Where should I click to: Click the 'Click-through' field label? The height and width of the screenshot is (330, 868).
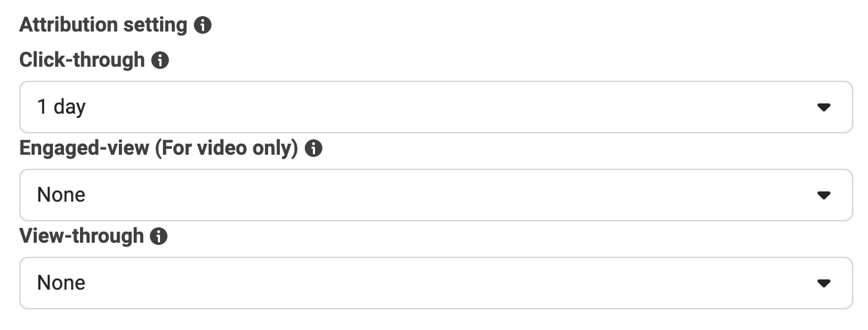pyautogui.click(x=82, y=59)
